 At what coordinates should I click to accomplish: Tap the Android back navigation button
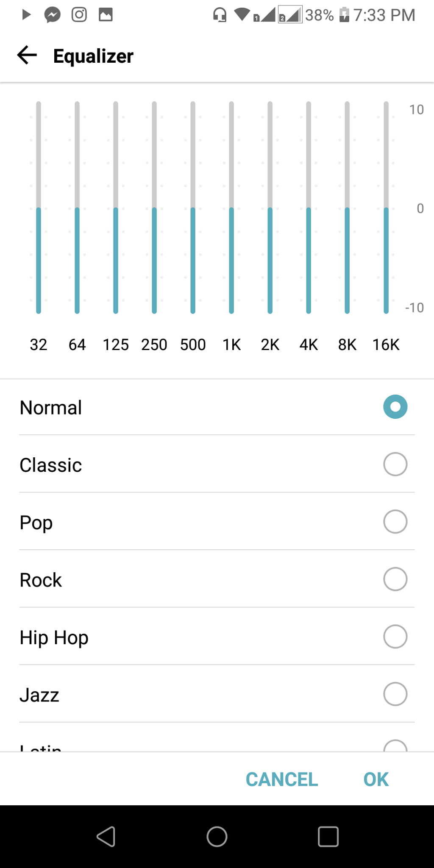pos(106,837)
